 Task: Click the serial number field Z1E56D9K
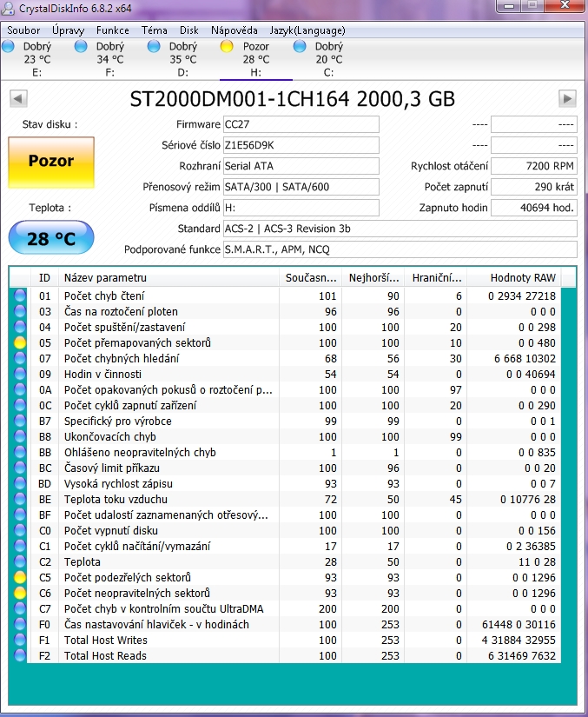coord(301,145)
